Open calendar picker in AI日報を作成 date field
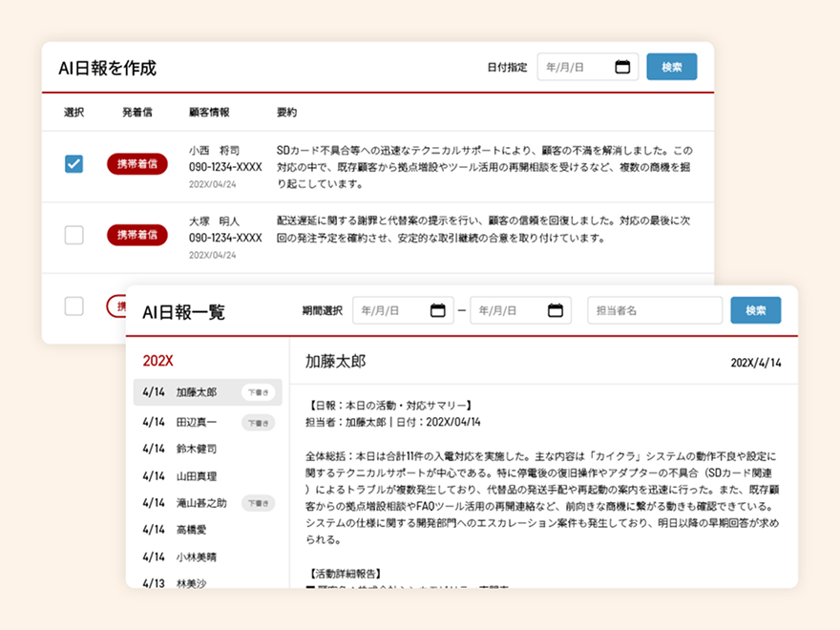Screen dimensions: 840x630 [622, 67]
